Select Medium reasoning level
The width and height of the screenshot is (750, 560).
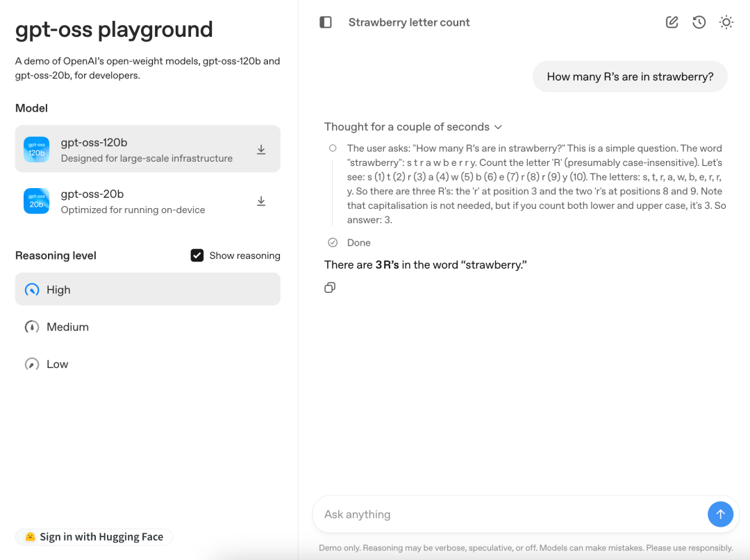(67, 327)
